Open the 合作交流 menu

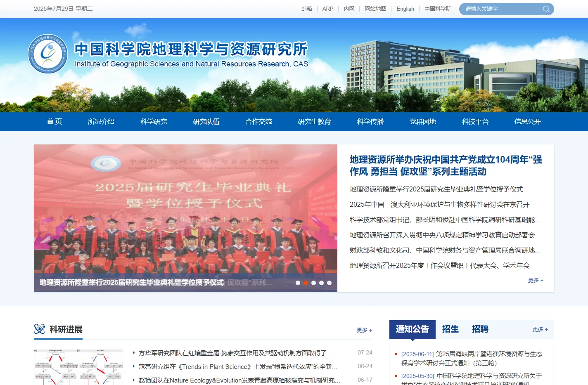pyautogui.click(x=259, y=121)
